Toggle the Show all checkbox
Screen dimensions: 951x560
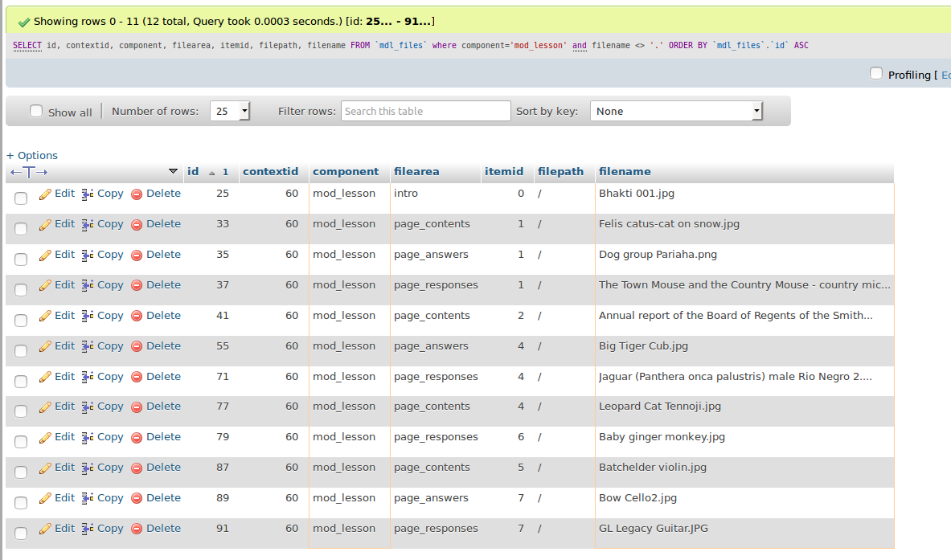[36, 111]
